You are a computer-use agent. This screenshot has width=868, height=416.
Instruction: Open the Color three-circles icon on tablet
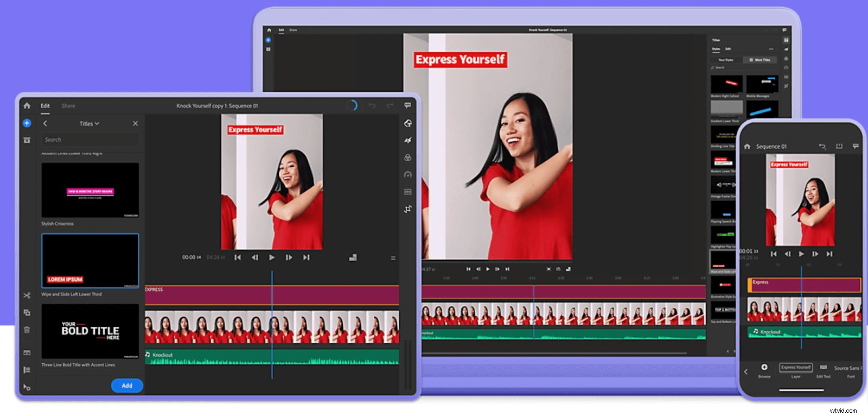pos(408,157)
